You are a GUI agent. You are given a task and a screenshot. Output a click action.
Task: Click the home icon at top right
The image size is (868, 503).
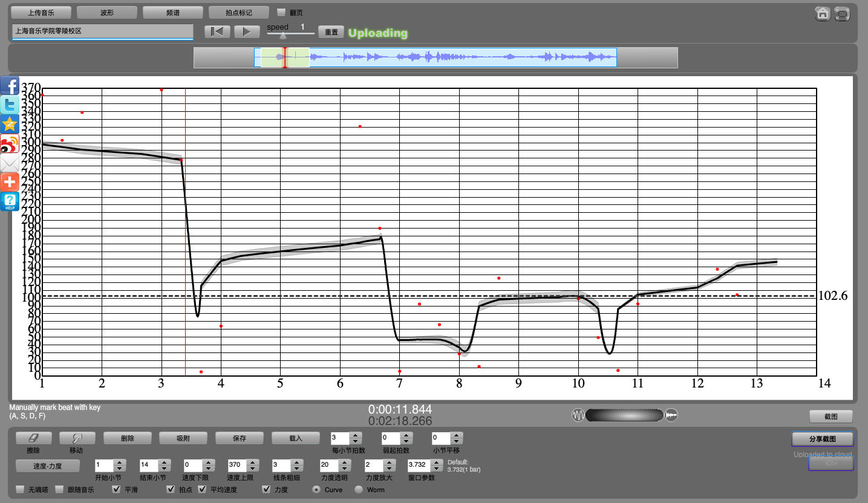pos(822,14)
